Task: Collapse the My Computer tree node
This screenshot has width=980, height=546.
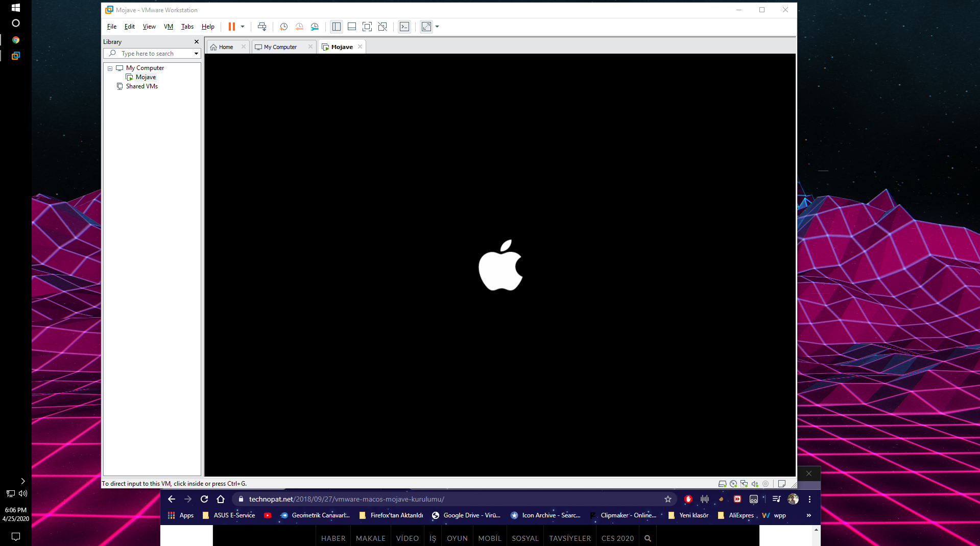Action: pos(110,68)
